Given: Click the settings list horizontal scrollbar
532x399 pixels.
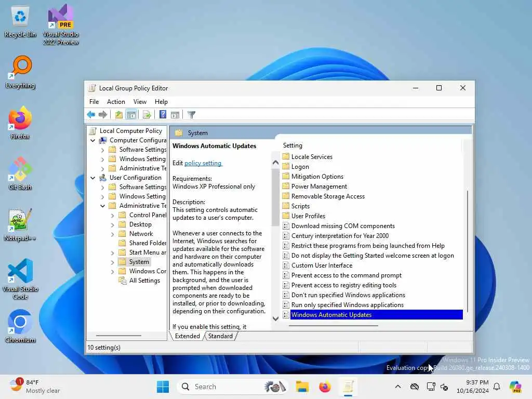Looking at the screenshot, I should (x=334, y=325).
